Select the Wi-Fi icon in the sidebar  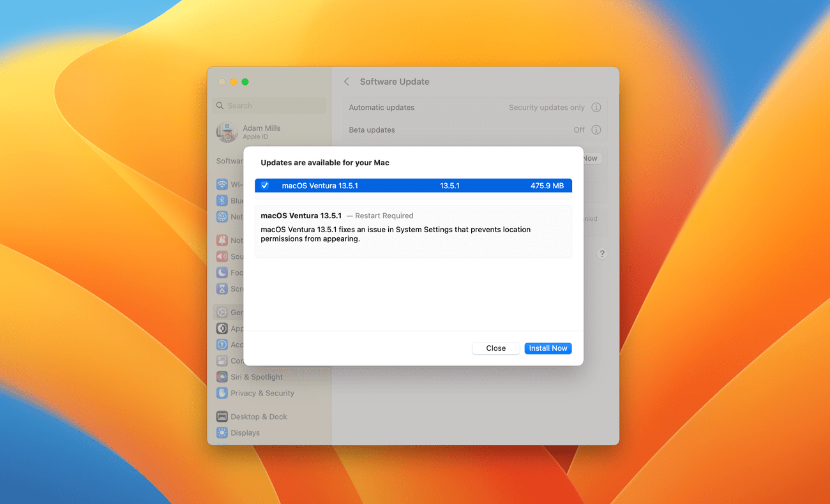coord(222,184)
